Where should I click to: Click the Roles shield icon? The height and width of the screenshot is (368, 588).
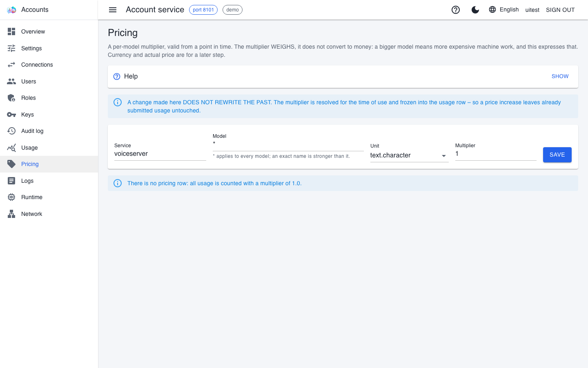(11, 98)
